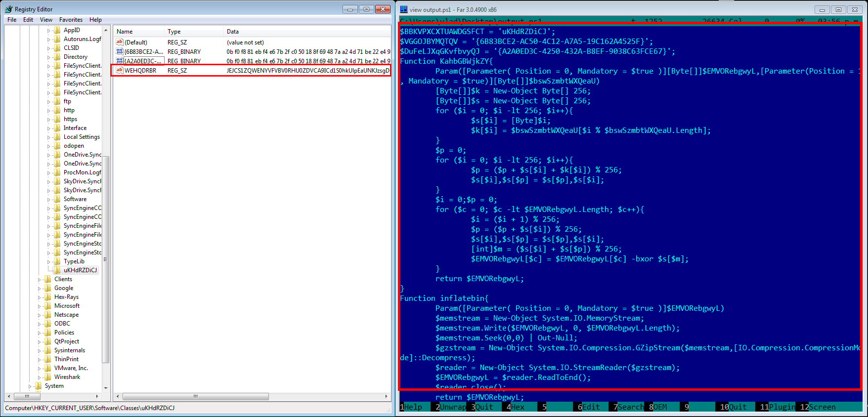
Task: Click 7 Search in Far key bar
Action: pyautogui.click(x=629, y=407)
